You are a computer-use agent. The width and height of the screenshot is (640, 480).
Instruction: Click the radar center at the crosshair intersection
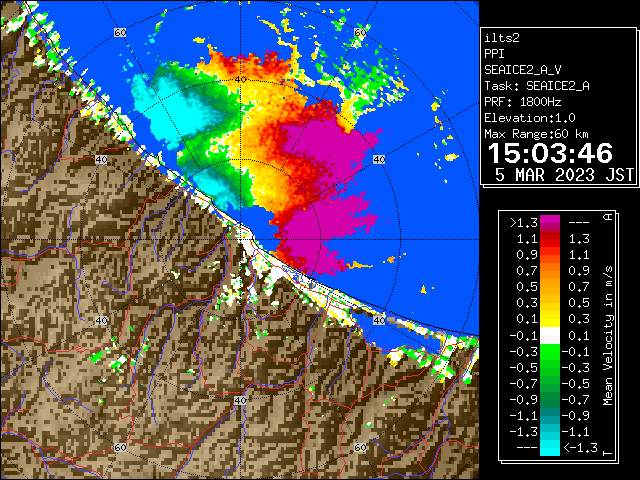(x=240, y=240)
